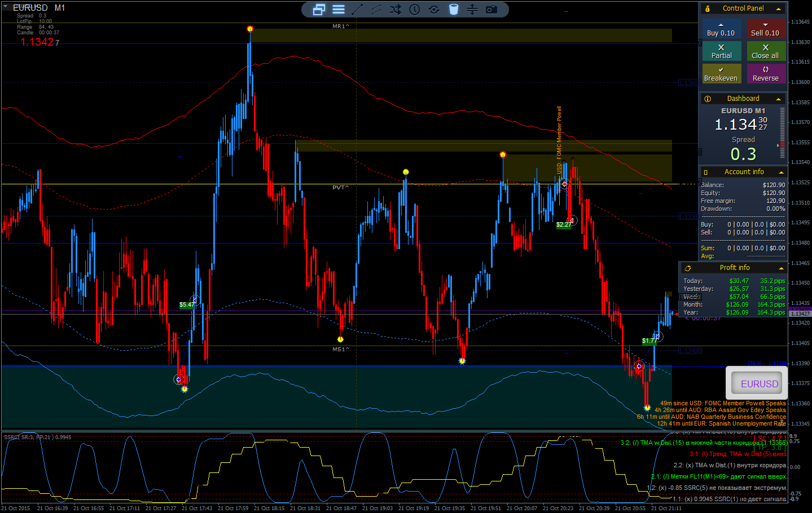
Task: Click the PVT pivot level label
Action: click(x=340, y=188)
